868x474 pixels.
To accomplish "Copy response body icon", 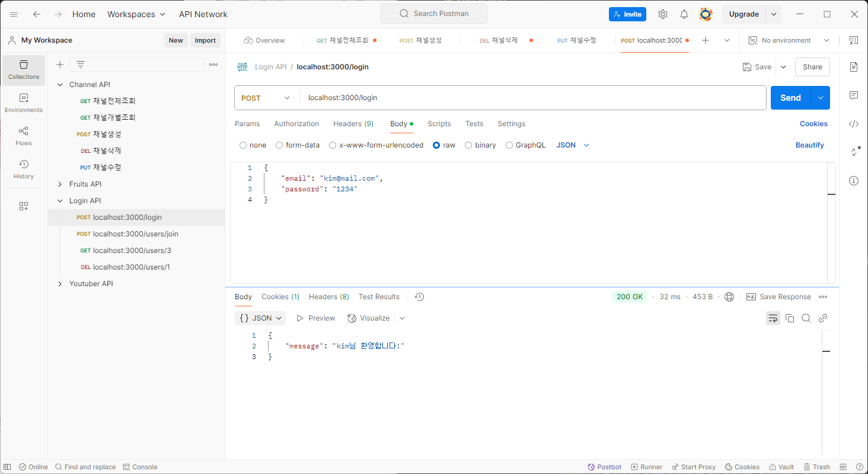I will click(x=790, y=318).
